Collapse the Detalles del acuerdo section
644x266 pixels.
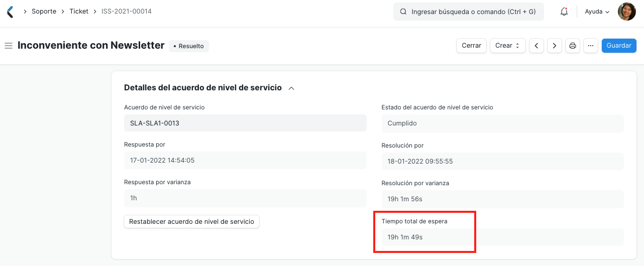pos(291,88)
